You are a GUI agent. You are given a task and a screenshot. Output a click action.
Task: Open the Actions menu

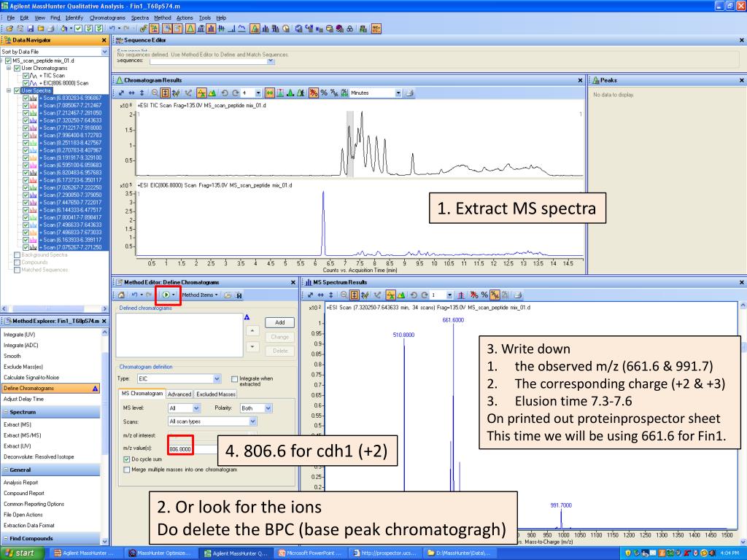[x=185, y=17]
